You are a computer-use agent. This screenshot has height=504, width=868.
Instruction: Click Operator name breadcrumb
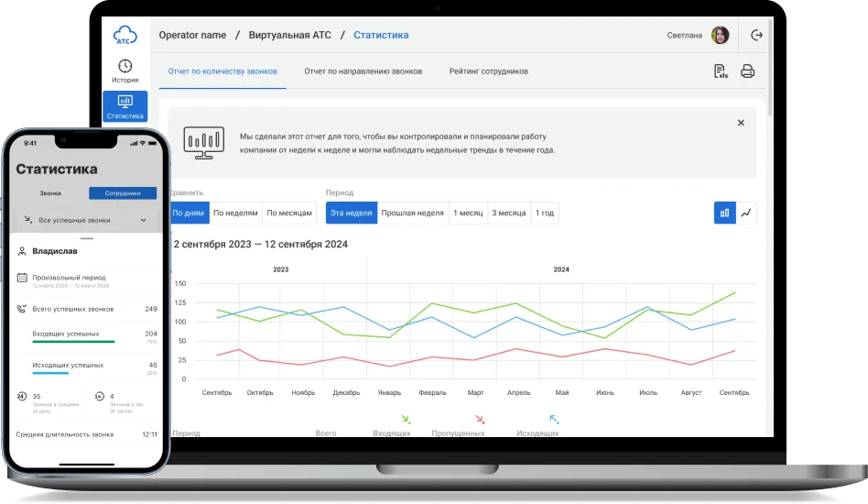pos(192,35)
